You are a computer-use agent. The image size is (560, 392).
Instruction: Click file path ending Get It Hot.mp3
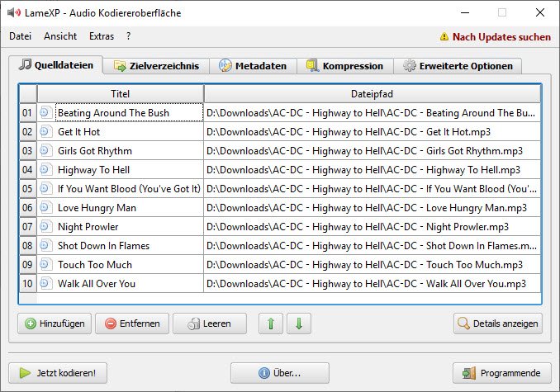(x=349, y=131)
